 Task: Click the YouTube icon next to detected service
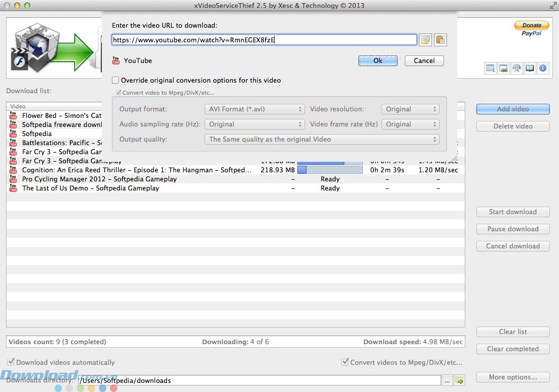[117, 59]
